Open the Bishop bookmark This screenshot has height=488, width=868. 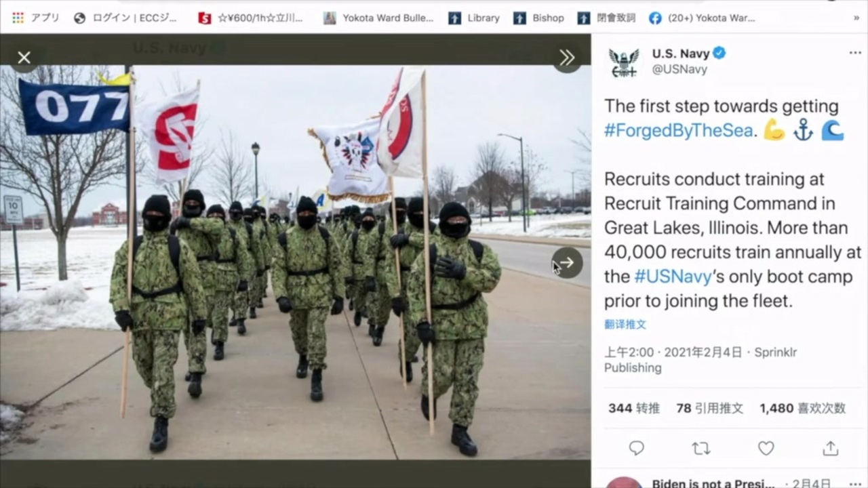pyautogui.click(x=539, y=18)
